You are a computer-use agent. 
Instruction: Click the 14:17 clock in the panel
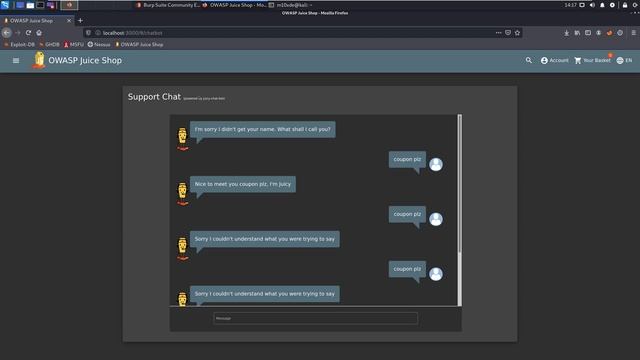[x=571, y=5]
